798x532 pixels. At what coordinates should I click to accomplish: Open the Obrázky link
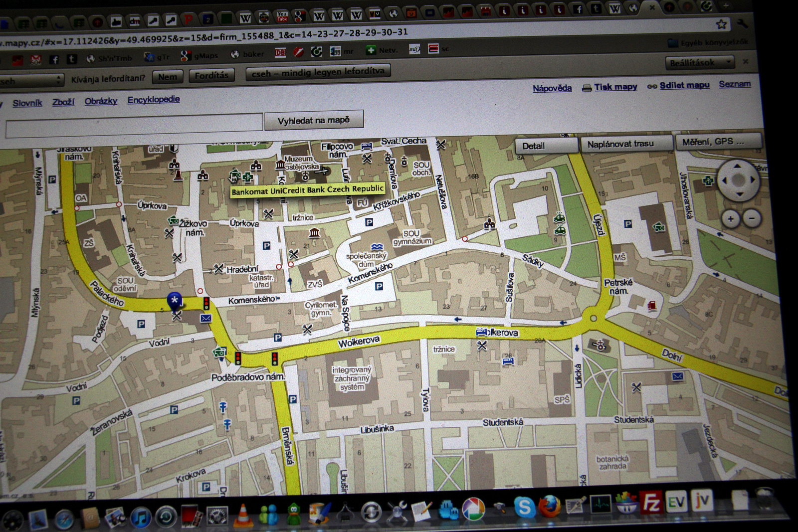point(101,101)
